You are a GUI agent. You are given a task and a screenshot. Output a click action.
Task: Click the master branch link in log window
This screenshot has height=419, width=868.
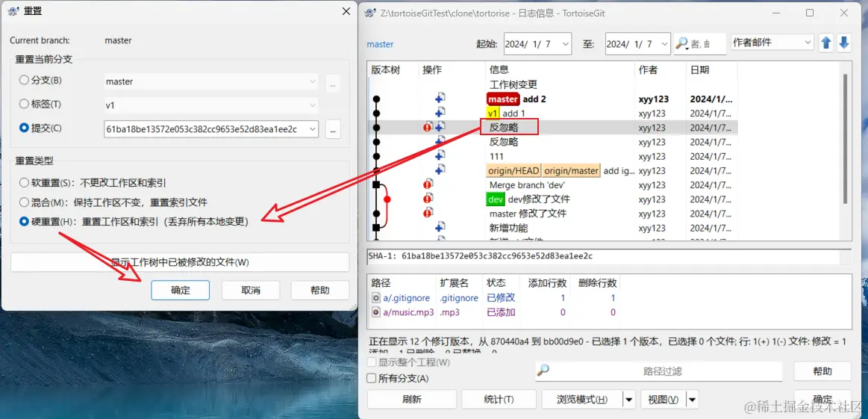[381, 44]
